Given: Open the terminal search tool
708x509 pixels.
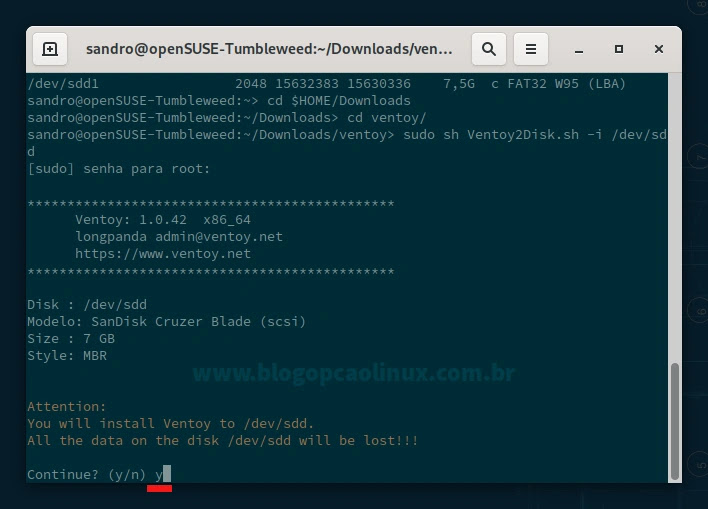Looking at the screenshot, I should click(489, 49).
